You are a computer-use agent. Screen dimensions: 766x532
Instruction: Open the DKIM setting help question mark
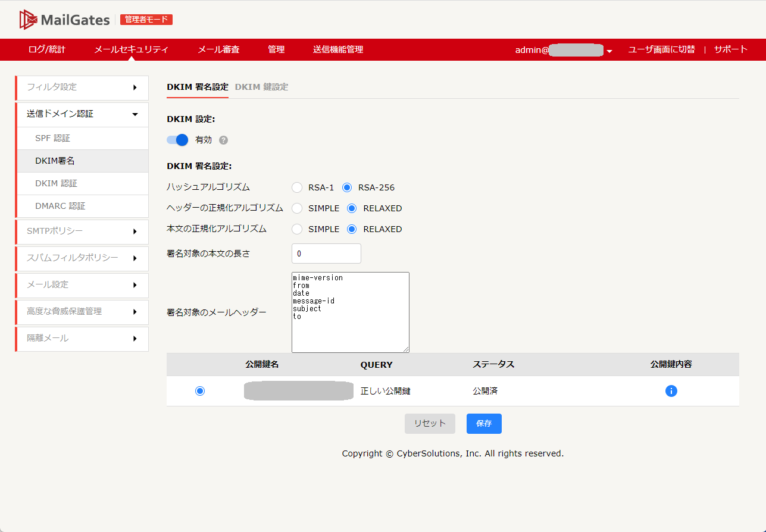[223, 140]
